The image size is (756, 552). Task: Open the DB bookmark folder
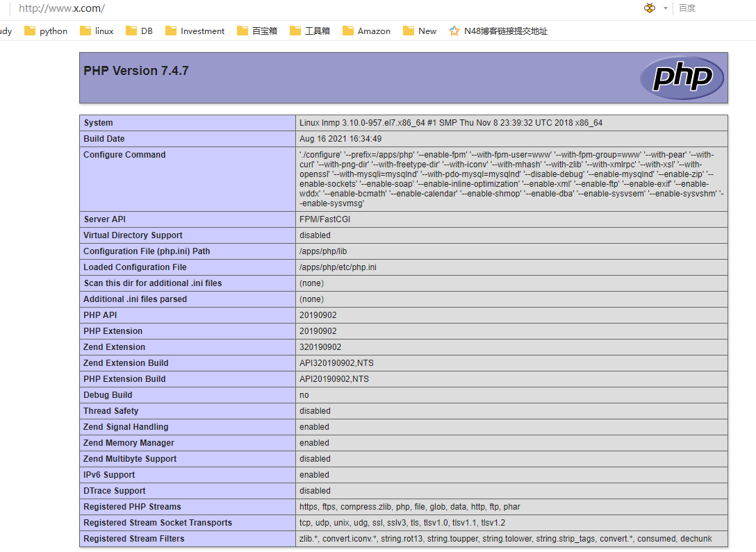click(140, 31)
